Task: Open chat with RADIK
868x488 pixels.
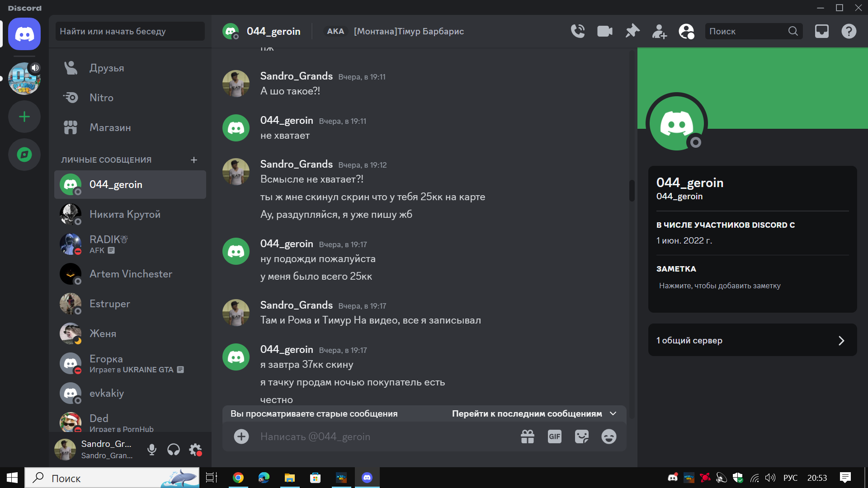Action: pos(130,244)
